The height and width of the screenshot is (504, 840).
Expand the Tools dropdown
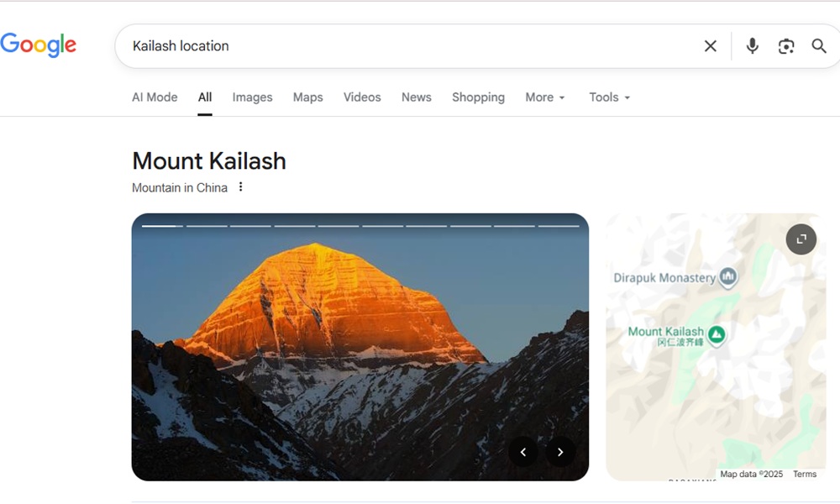click(610, 97)
